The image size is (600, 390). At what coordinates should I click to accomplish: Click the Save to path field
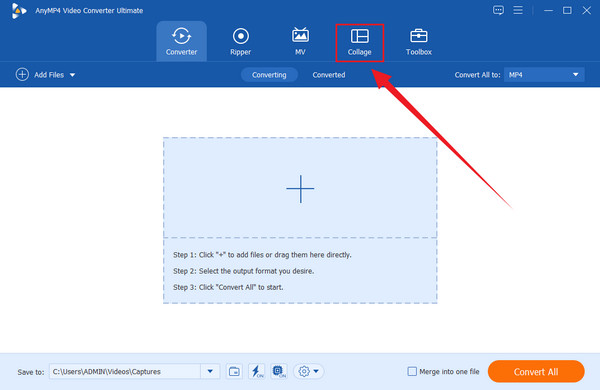[125, 371]
